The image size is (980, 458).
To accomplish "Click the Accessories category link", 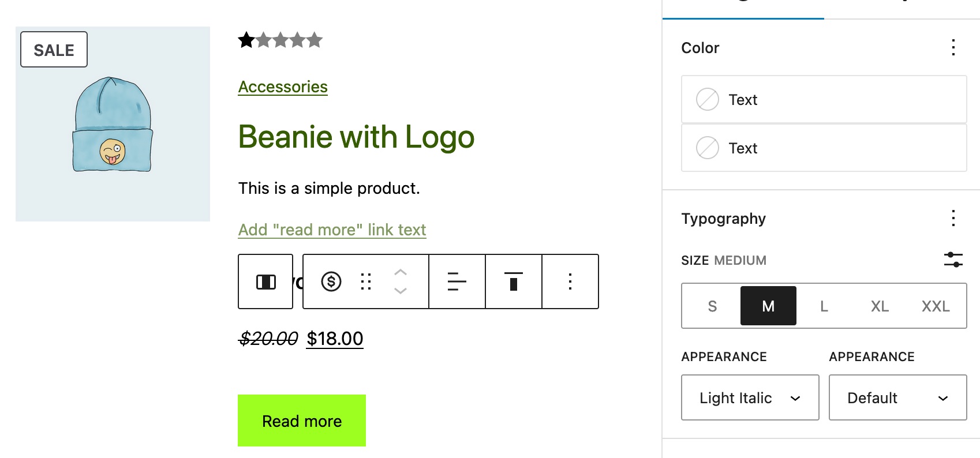I will tap(283, 87).
